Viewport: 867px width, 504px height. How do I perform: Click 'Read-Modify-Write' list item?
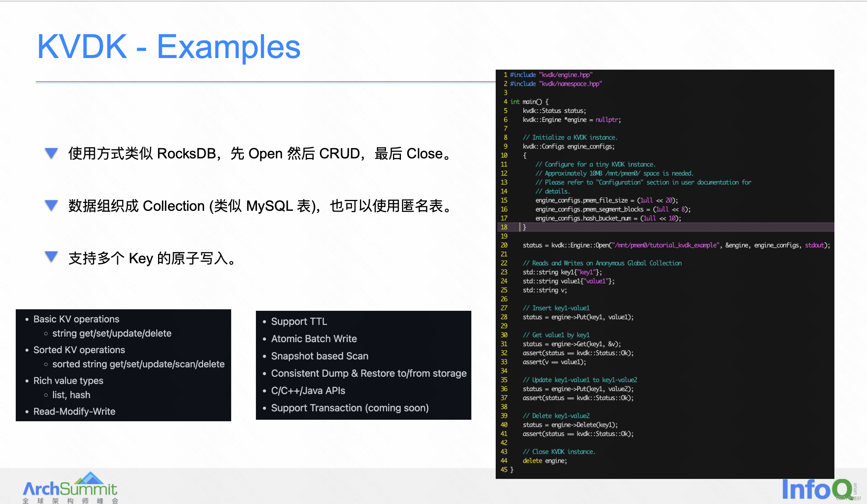(x=74, y=411)
